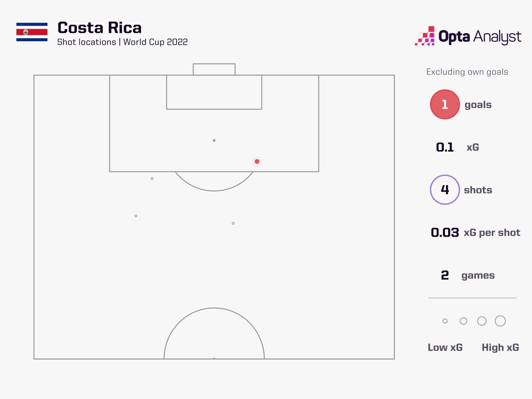The image size is (532, 399).
Task: Click the Opta Analyst wordmark
Action: click(x=480, y=37)
